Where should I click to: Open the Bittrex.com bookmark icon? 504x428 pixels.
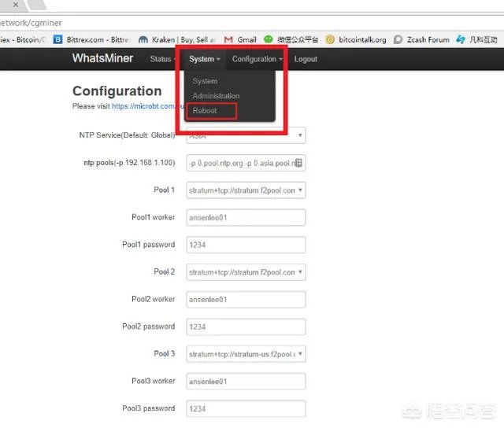click(57, 39)
